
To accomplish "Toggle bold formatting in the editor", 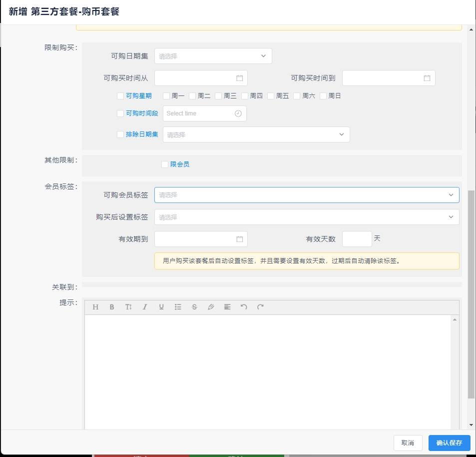I will (112, 307).
